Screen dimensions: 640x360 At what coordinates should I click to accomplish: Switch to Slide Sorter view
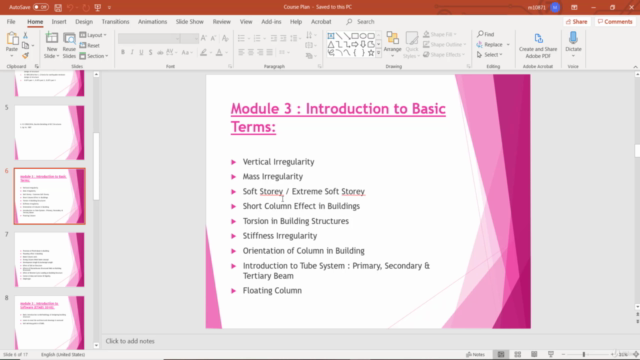[x=518, y=354]
